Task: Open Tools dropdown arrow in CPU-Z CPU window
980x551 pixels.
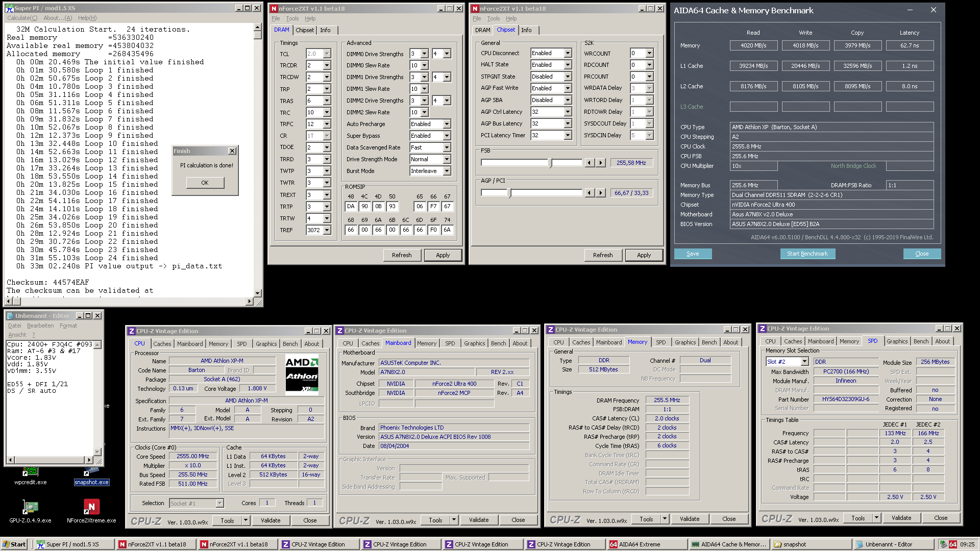Action: coord(246,520)
